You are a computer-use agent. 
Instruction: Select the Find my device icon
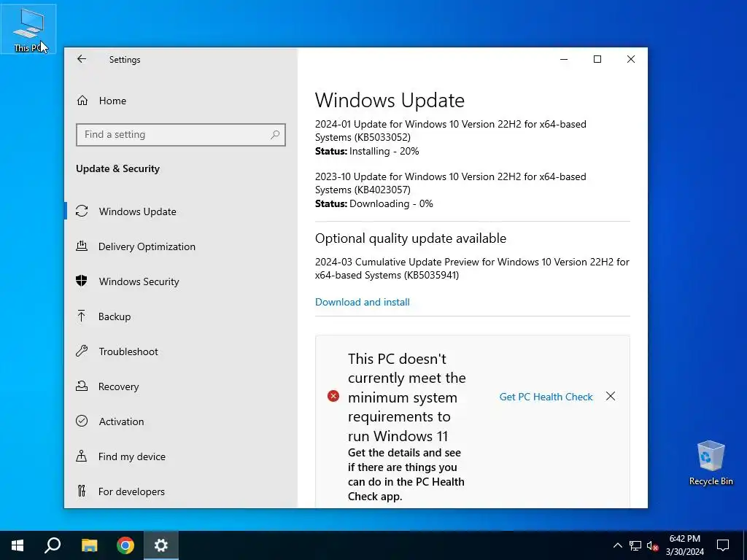tap(82, 456)
